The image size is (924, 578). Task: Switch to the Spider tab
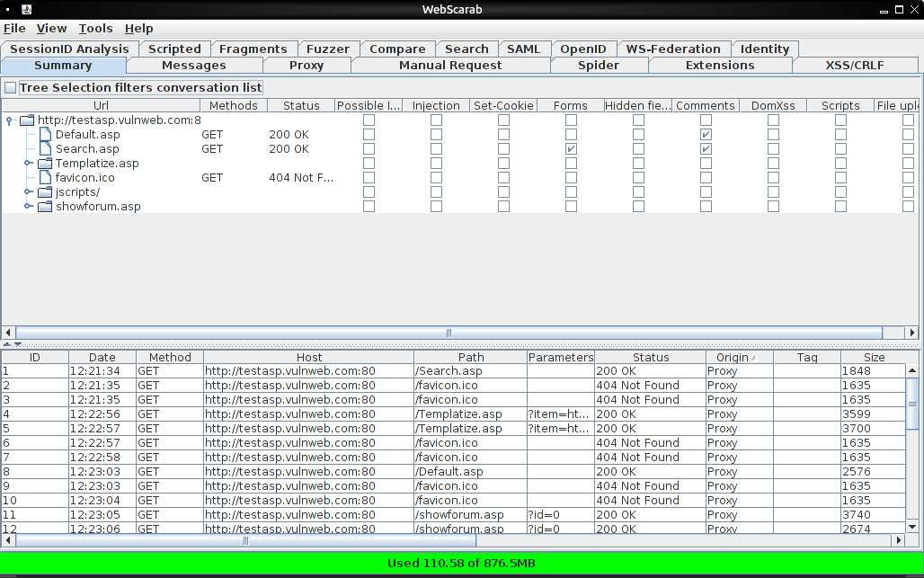tap(599, 66)
